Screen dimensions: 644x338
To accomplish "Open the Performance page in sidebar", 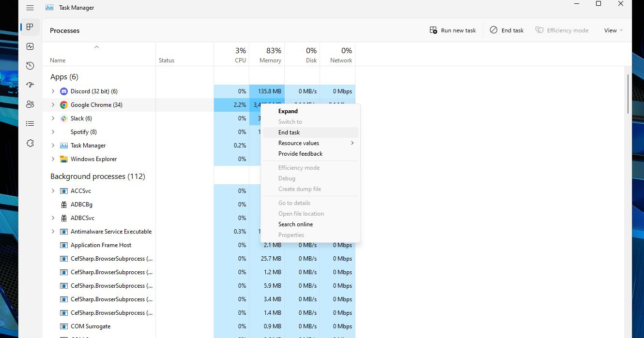I will pyautogui.click(x=30, y=46).
